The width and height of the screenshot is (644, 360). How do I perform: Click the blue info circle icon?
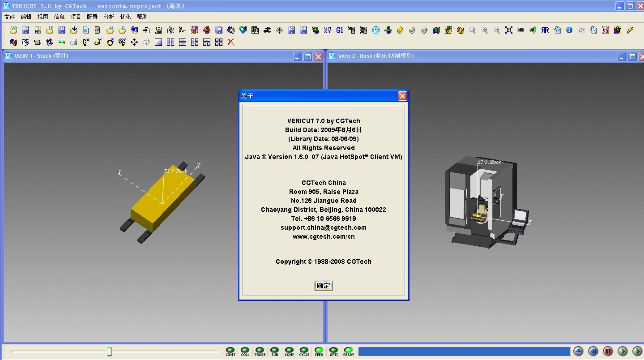point(569,30)
